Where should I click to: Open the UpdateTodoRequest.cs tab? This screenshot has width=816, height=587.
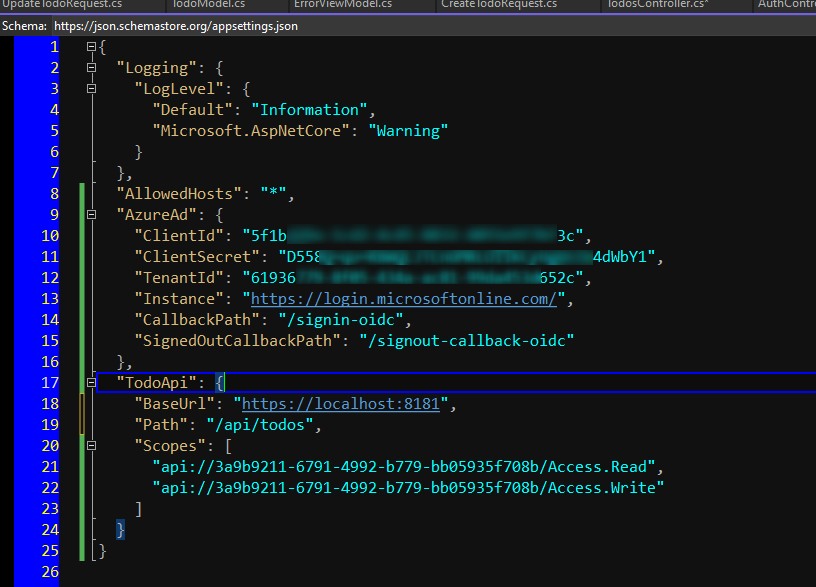(61, 5)
